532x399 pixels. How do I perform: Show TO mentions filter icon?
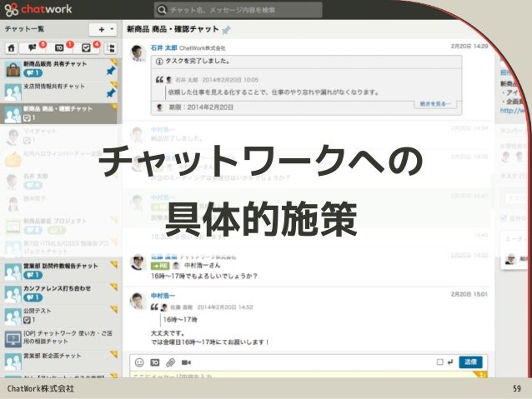pos(60,48)
